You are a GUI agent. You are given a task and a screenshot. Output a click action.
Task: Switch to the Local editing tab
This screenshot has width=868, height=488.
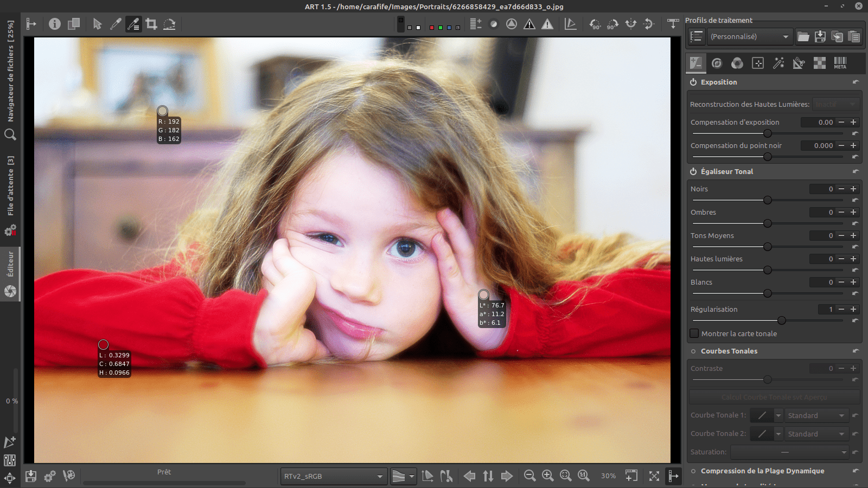click(x=758, y=63)
